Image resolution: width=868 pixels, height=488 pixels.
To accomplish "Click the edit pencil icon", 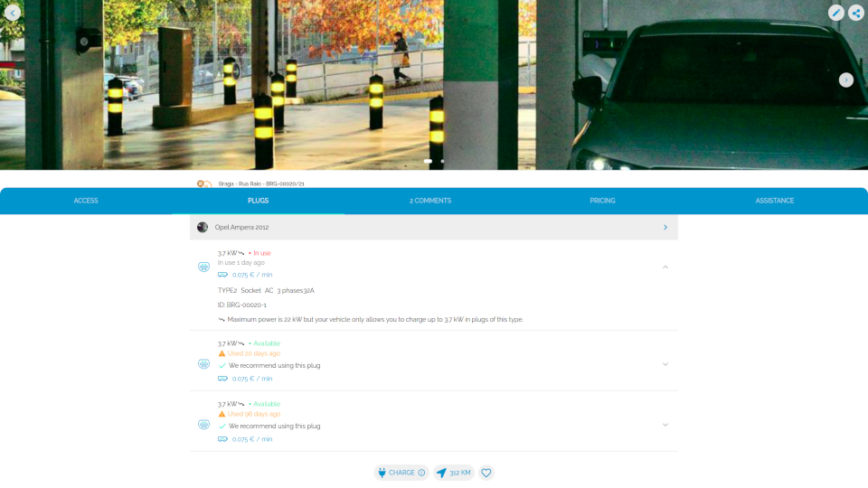I will (836, 13).
